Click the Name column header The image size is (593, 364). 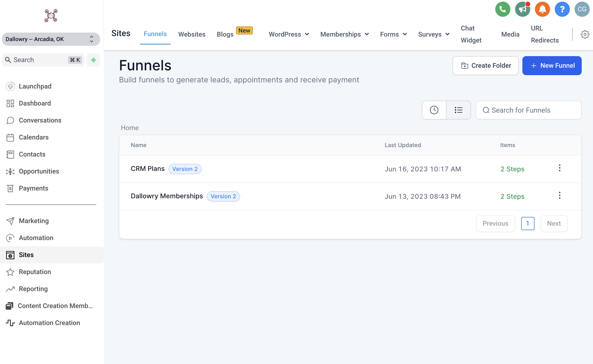click(138, 145)
